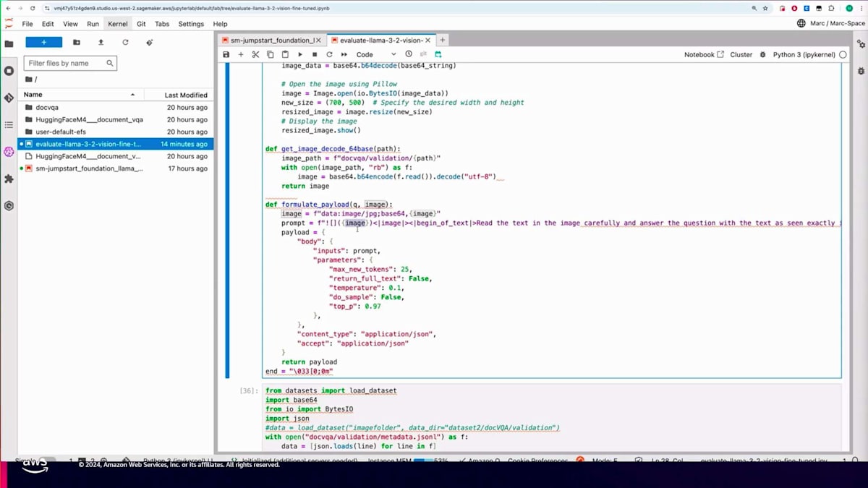Open the Git sidebar panel icon
This screenshot has height=488, width=868.
point(9,98)
